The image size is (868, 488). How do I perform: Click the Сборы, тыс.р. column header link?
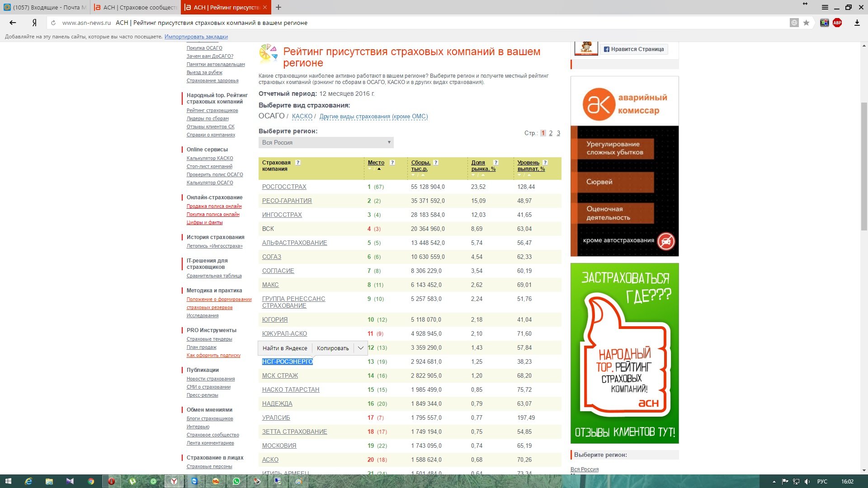click(420, 166)
